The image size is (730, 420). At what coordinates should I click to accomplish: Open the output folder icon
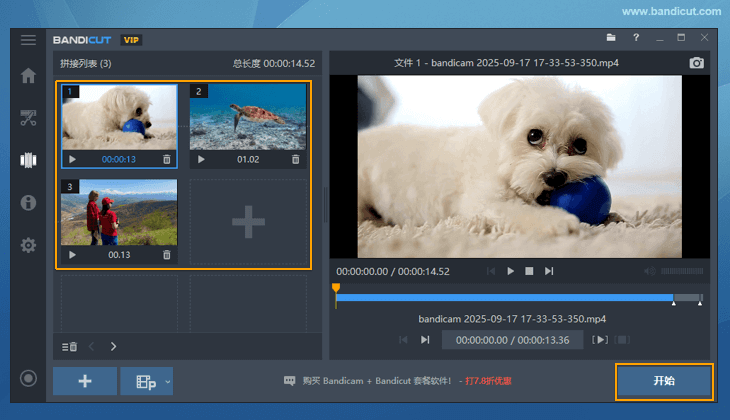tap(610, 38)
